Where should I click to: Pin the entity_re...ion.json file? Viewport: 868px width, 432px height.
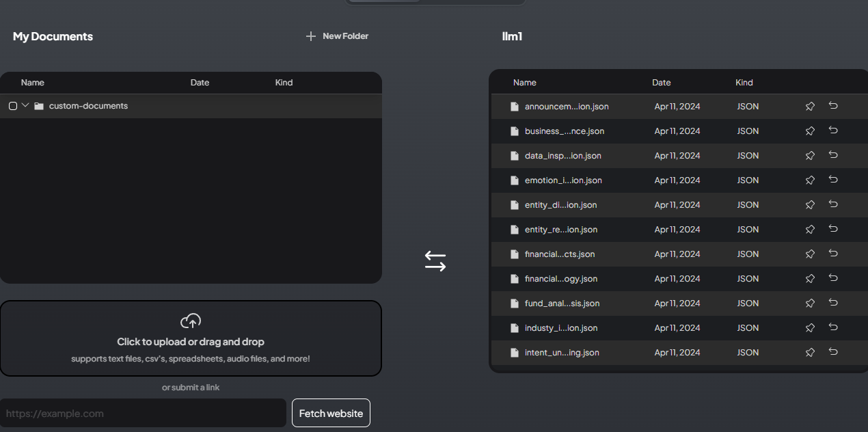810,229
